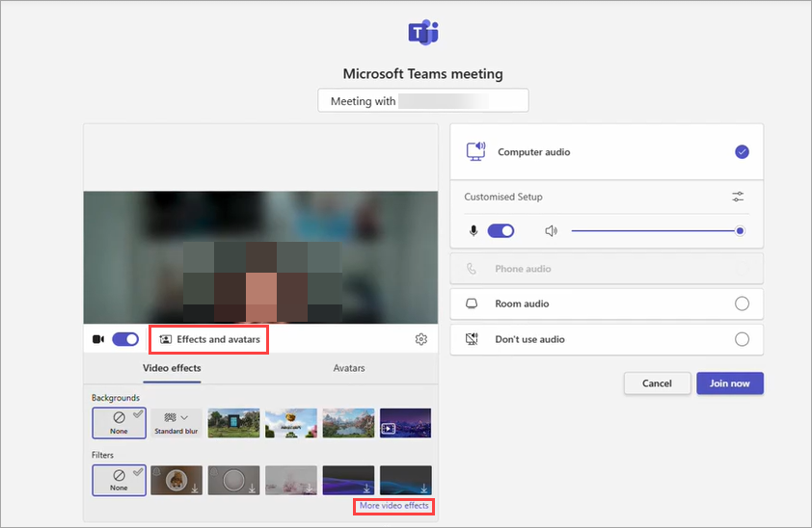The image size is (812, 528).
Task: Click Join now to enter meeting
Action: pyautogui.click(x=730, y=383)
